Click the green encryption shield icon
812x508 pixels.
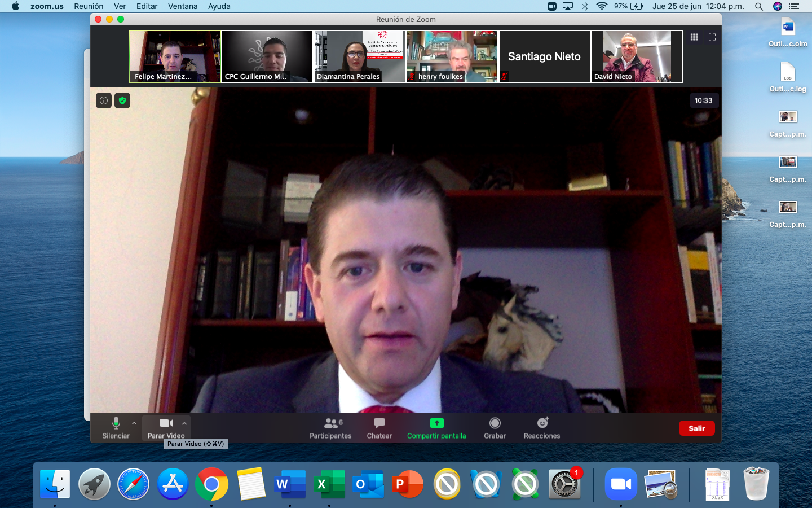[122, 100]
